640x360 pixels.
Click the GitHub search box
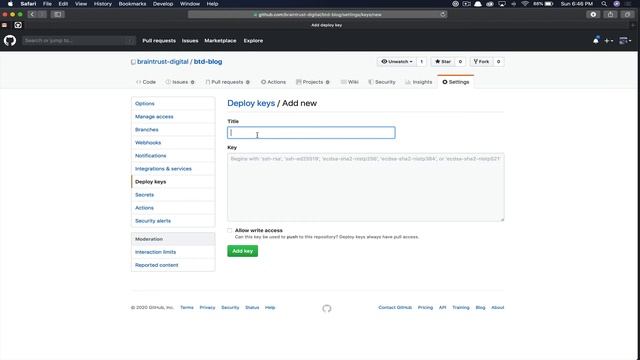coord(79,40)
